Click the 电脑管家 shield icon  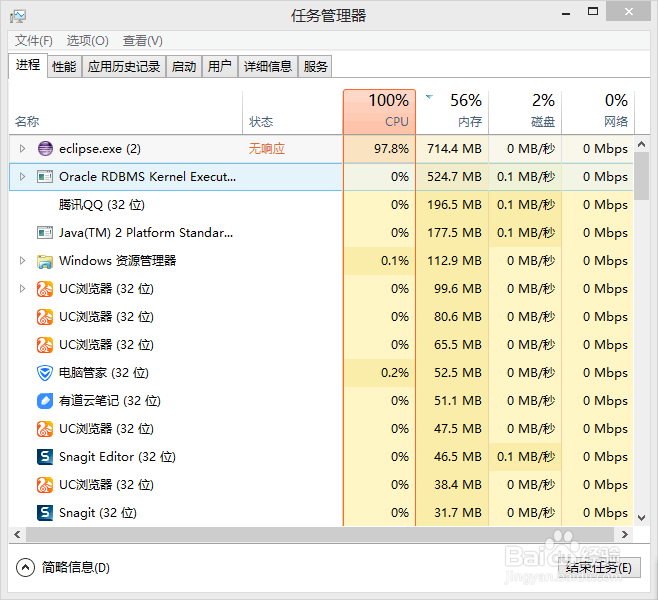(x=45, y=373)
